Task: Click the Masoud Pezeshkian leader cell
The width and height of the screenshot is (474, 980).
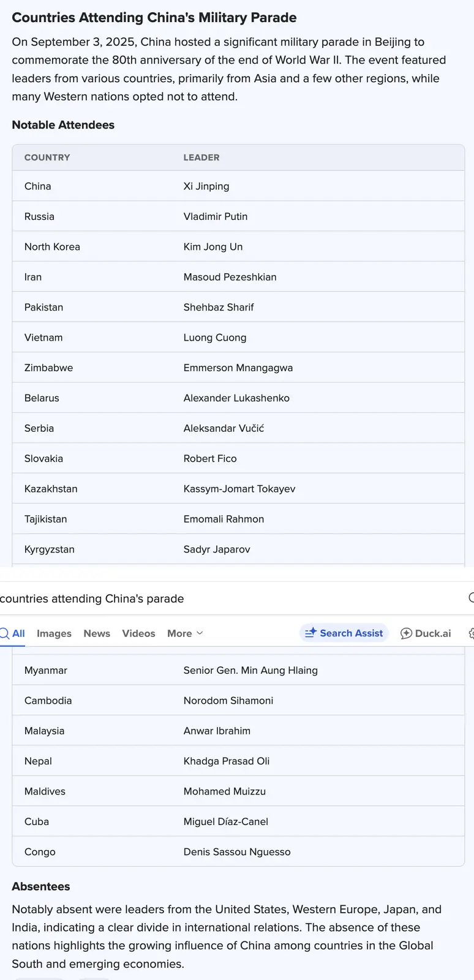Action: (x=230, y=277)
